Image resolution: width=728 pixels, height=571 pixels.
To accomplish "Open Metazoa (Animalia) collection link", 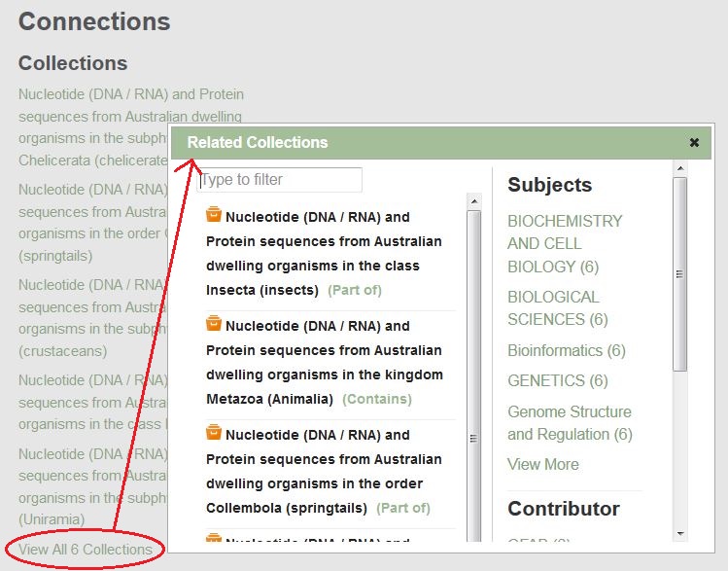I will click(x=323, y=362).
